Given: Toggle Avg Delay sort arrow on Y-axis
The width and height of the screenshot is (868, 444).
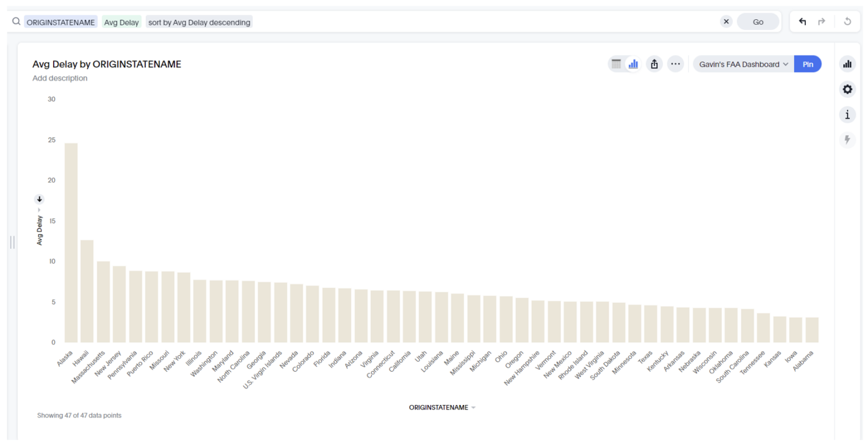Looking at the screenshot, I should (x=39, y=199).
